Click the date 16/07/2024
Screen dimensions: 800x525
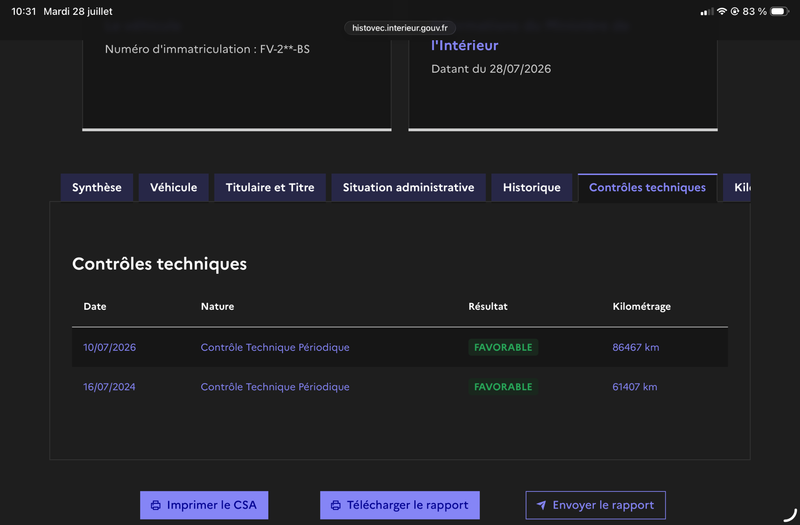109,387
